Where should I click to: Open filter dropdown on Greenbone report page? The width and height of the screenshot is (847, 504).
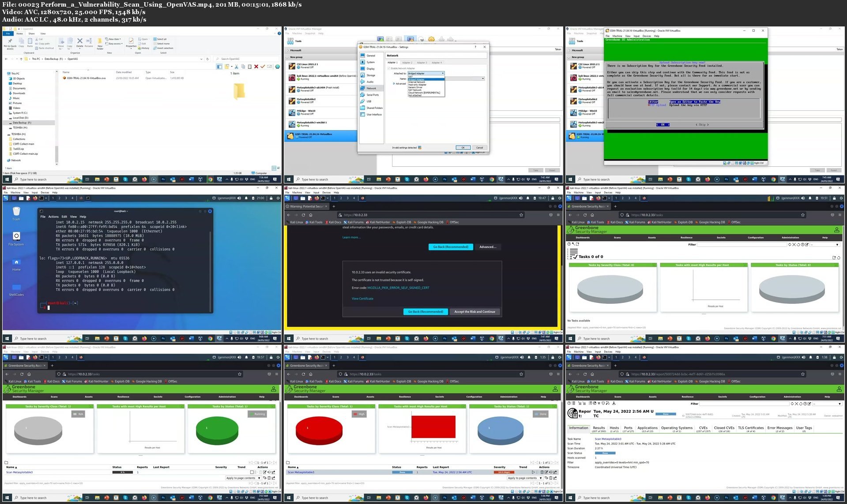tap(828, 404)
